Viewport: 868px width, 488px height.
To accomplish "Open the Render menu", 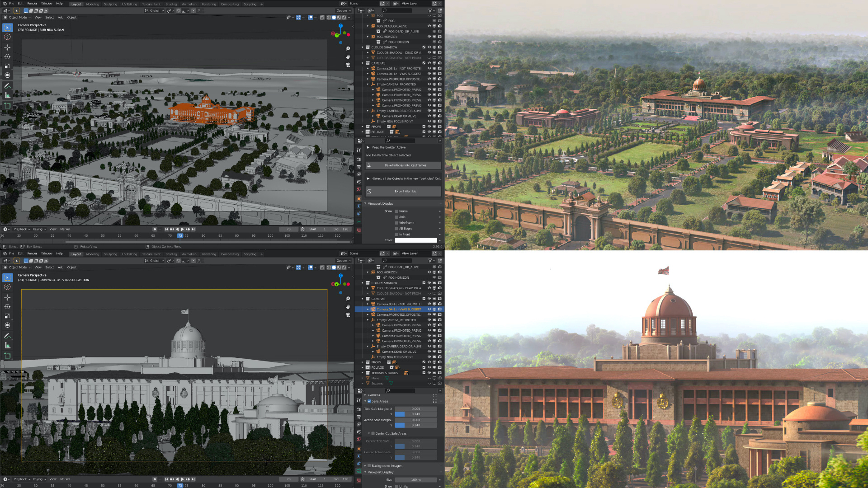I will click(x=32, y=4).
